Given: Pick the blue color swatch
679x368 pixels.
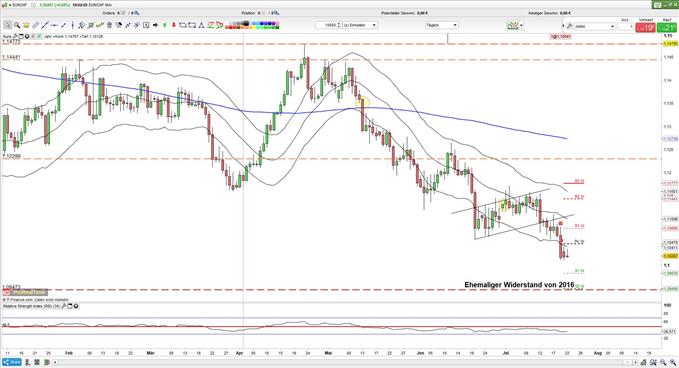Looking at the screenshot, I should [x=262, y=23].
